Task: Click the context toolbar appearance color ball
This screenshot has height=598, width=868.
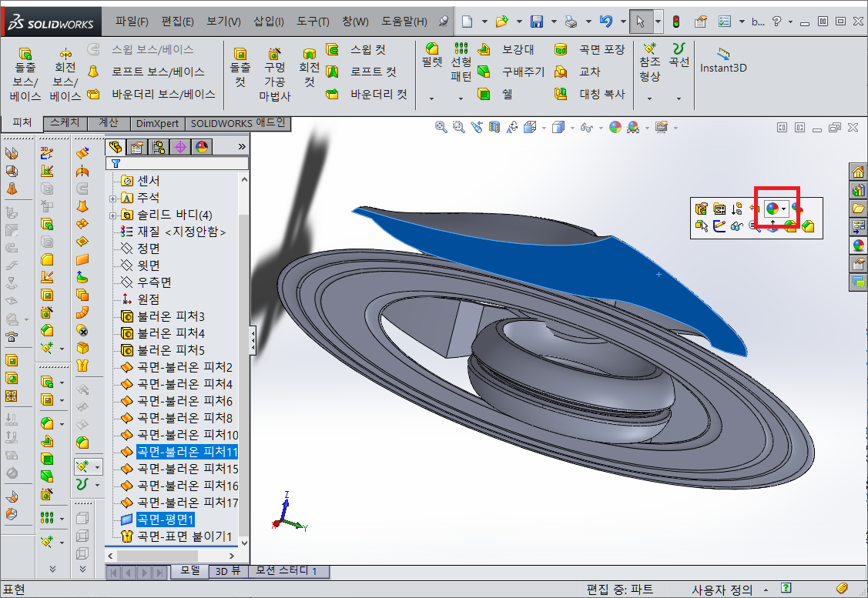Action: point(772,209)
